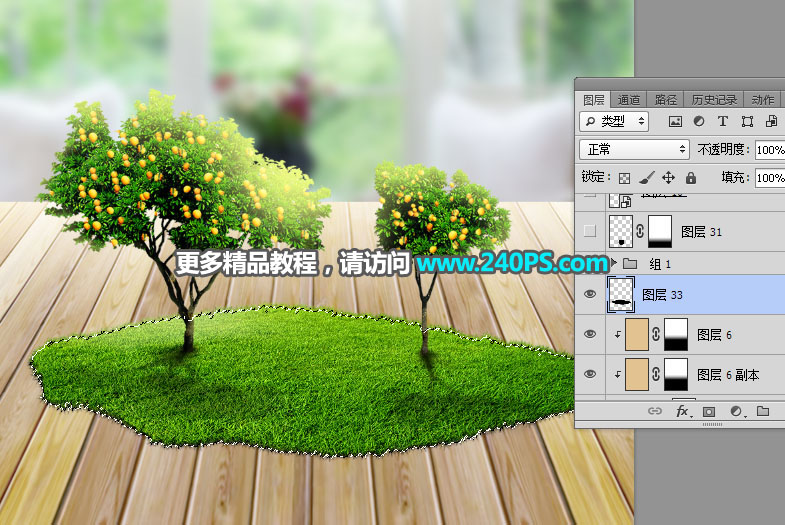Create a new group folder icon

coord(762,411)
